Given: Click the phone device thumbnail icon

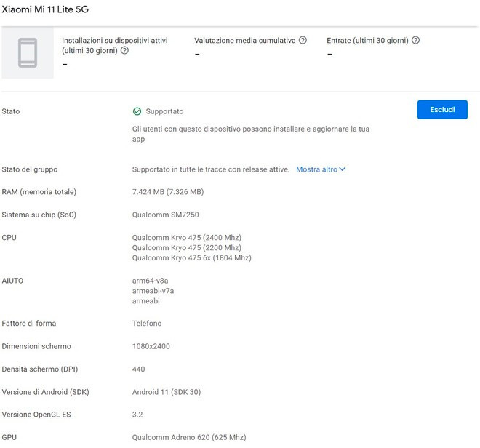Looking at the screenshot, I should (x=28, y=53).
